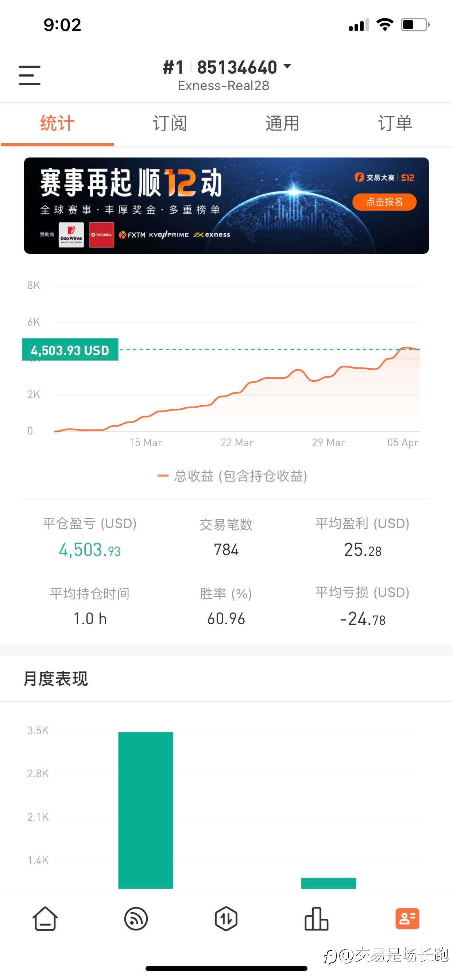The height and width of the screenshot is (980, 453).
Task: Open the 订单 tab
Action: [395, 123]
